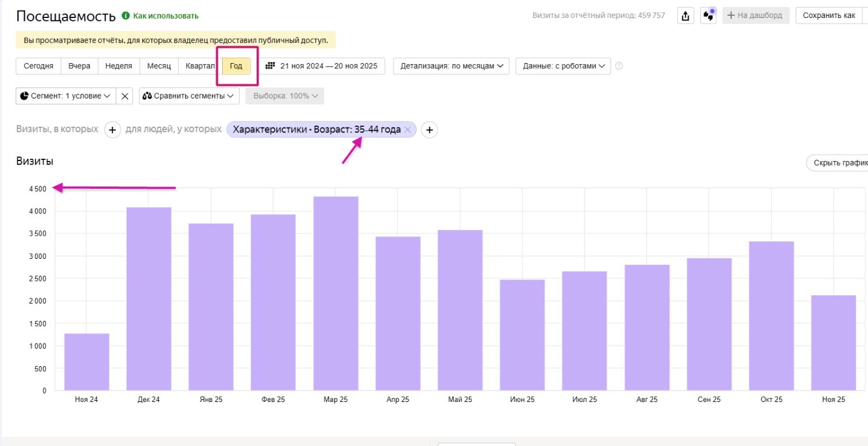The width and height of the screenshot is (868, 446).
Task: Click the export/share report icon
Action: (x=686, y=16)
